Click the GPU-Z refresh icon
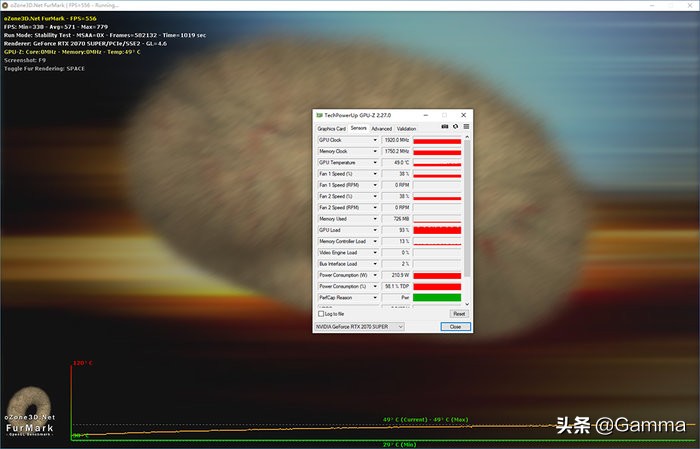This screenshot has height=449, width=700. tap(455, 127)
